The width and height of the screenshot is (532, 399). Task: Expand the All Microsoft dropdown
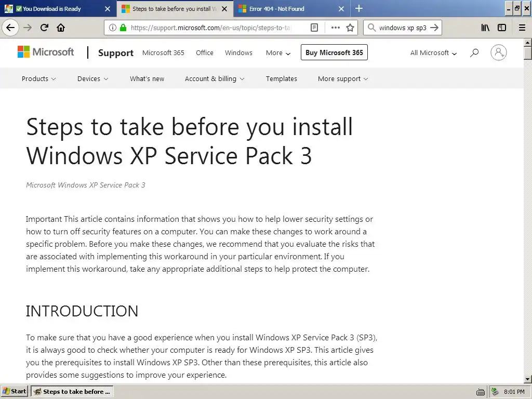tap(433, 52)
